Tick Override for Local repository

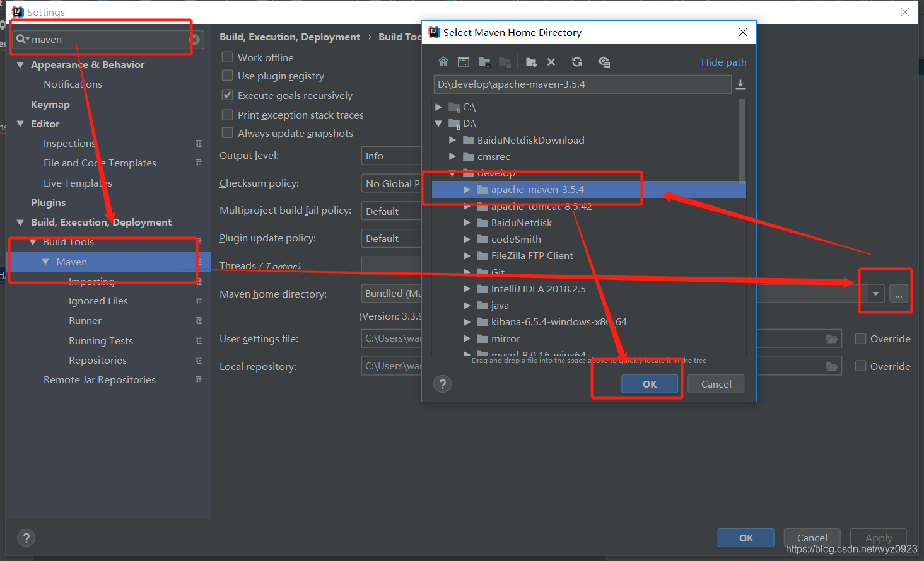(860, 366)
